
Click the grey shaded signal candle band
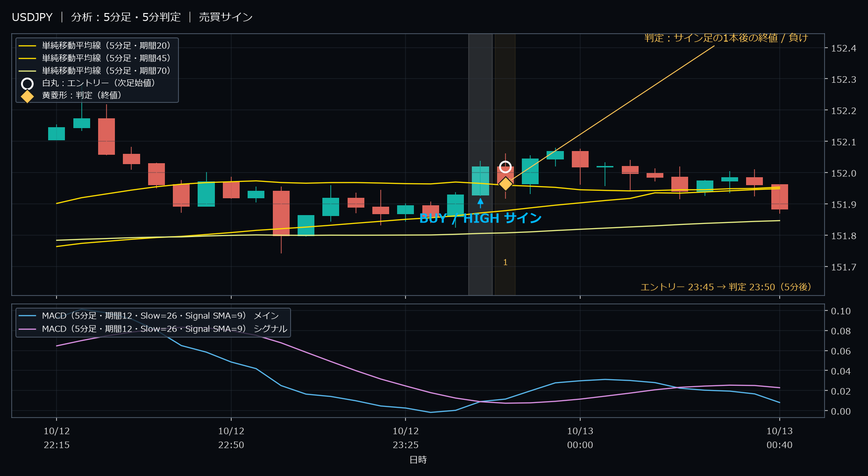[480, 165]
